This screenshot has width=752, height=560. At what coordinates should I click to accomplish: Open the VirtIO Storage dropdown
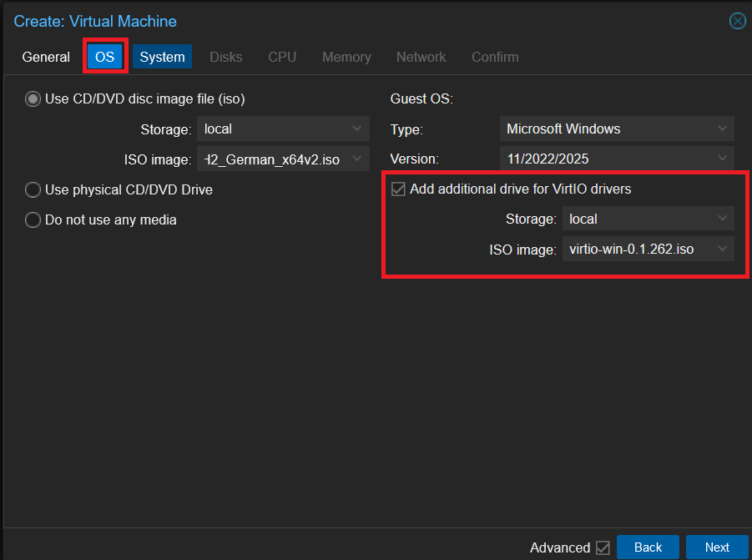[x=648, y=219]
